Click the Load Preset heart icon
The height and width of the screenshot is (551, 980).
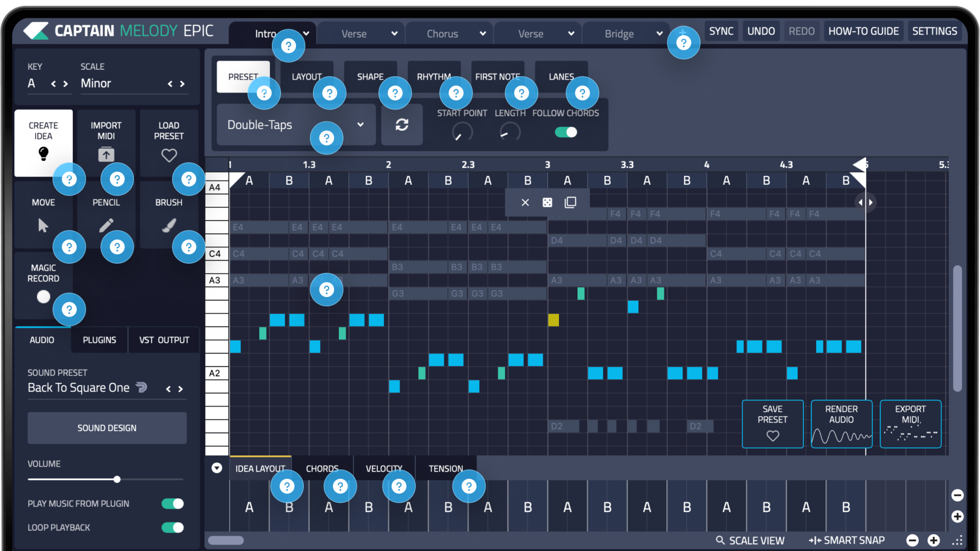(x=169, y=155)
